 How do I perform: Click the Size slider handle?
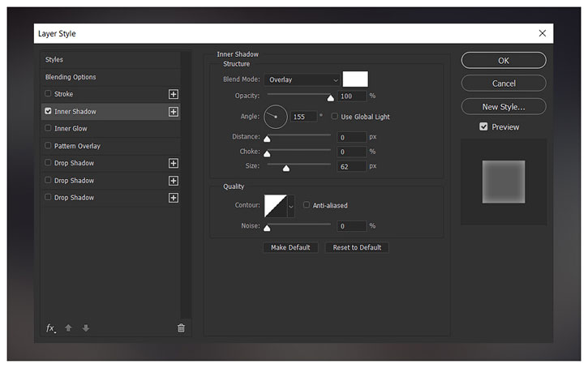point(286,169)
